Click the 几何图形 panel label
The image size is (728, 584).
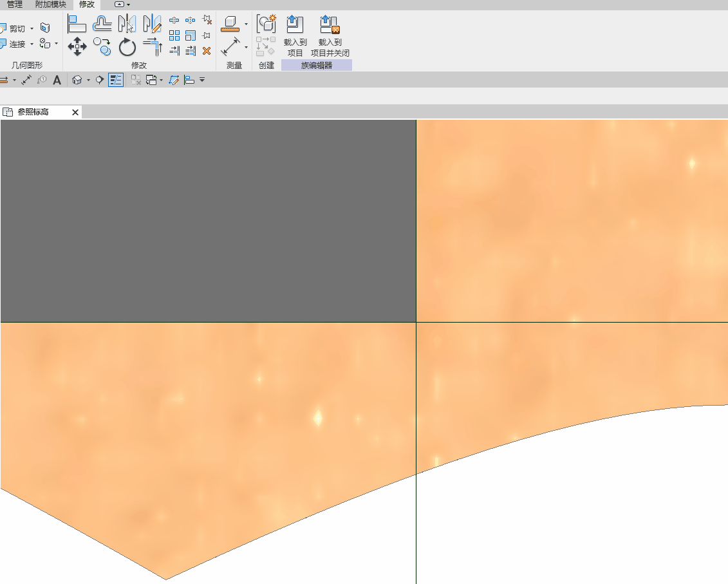pos(27,65)
